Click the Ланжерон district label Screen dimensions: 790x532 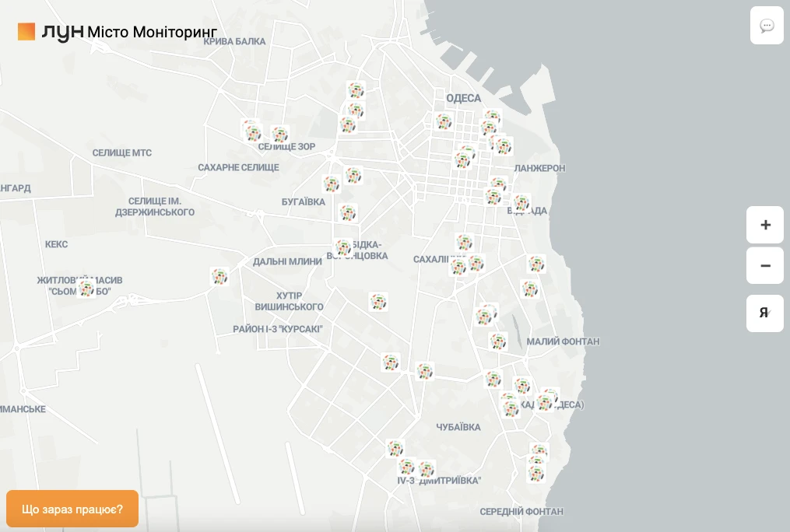coord(539,168)
